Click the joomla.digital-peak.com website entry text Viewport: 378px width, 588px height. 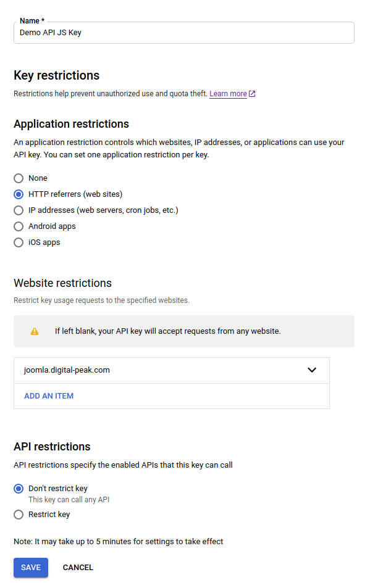pyautogui.click(x=67, y=370)
